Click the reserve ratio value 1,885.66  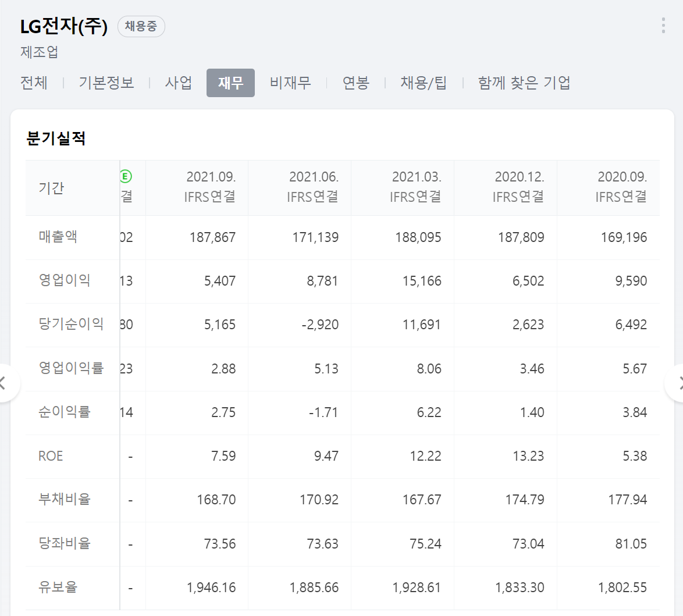pos(314,587)
